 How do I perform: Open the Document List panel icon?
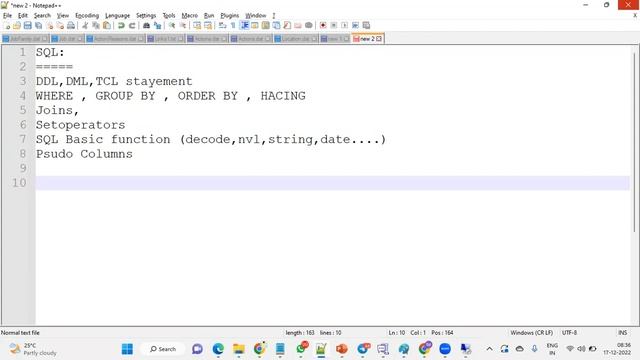(276, 26)
